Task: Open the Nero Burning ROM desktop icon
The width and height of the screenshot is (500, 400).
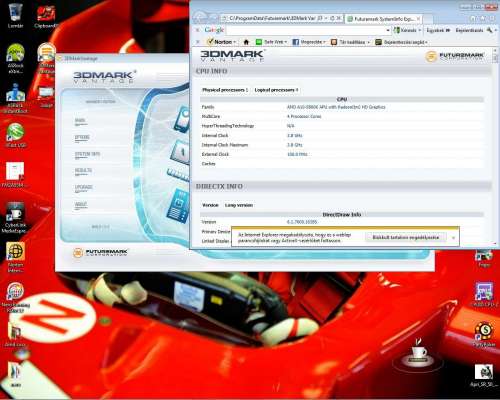Action: point(15,297)
